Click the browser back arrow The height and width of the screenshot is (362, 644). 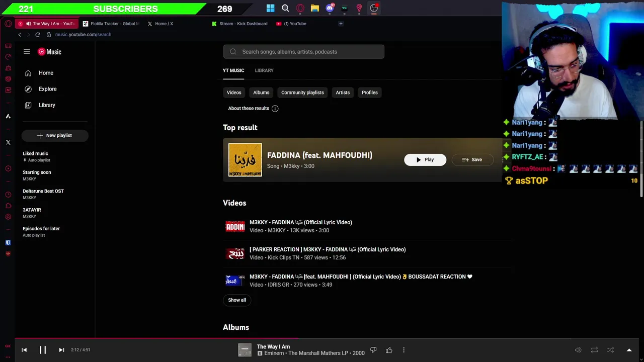point(20,35)
